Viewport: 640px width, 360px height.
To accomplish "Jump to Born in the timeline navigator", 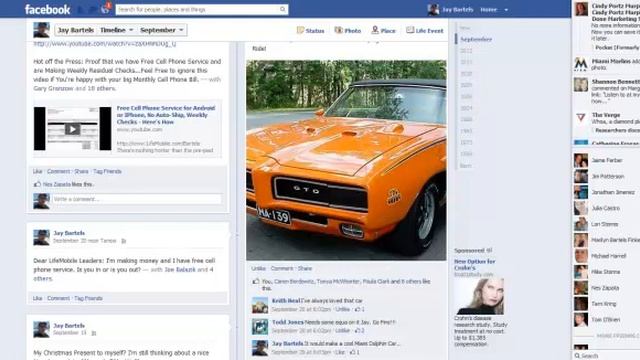I will pyautogui.click(x=465, y=166).
